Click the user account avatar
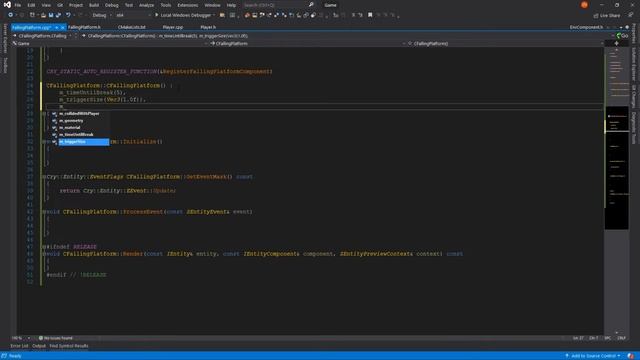 pyautogui.click(x=584, y=5)
